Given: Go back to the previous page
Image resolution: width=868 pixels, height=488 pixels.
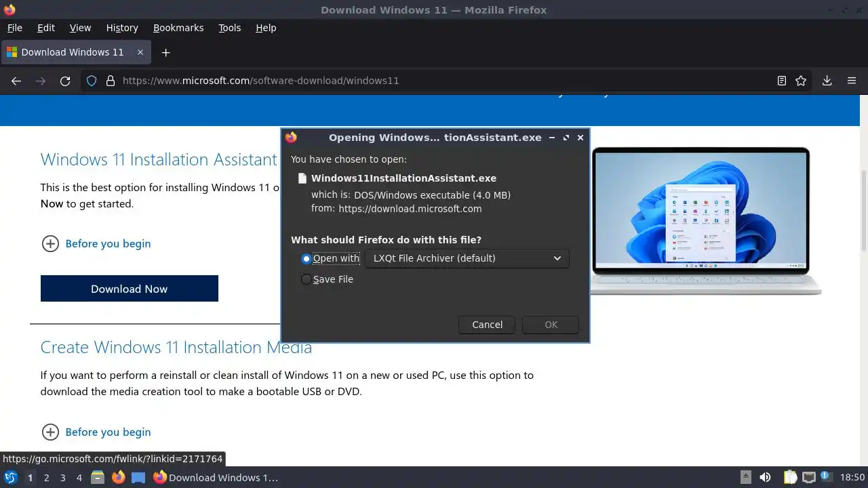Looking at the screenshot, I should point(16,81).
